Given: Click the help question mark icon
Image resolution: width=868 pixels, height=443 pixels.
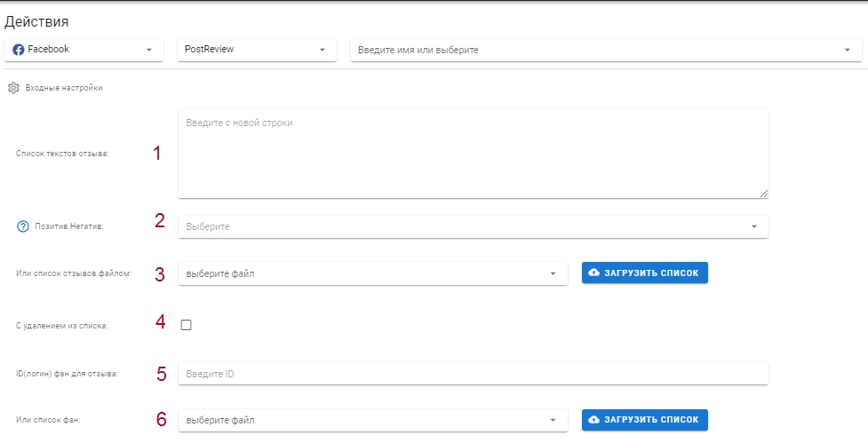Looking at the screenshot, I should 23,226.
